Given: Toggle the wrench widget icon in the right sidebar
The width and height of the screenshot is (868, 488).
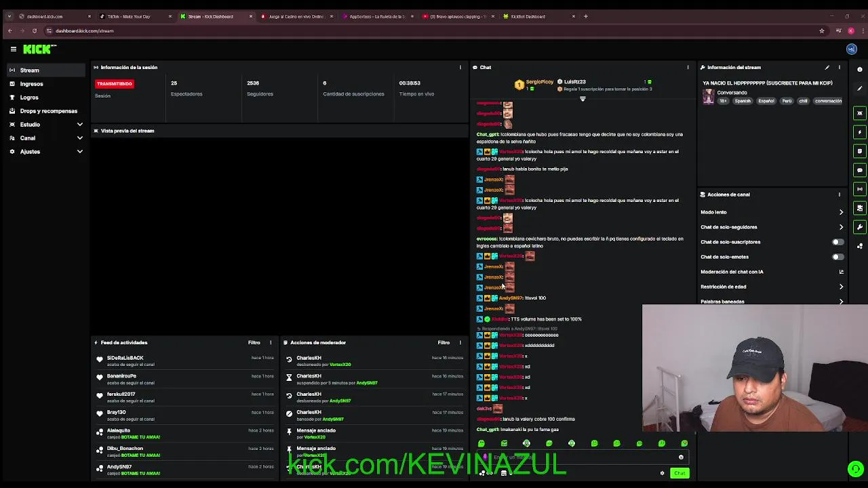Looking at the screenshot, I should click(860, 227).
